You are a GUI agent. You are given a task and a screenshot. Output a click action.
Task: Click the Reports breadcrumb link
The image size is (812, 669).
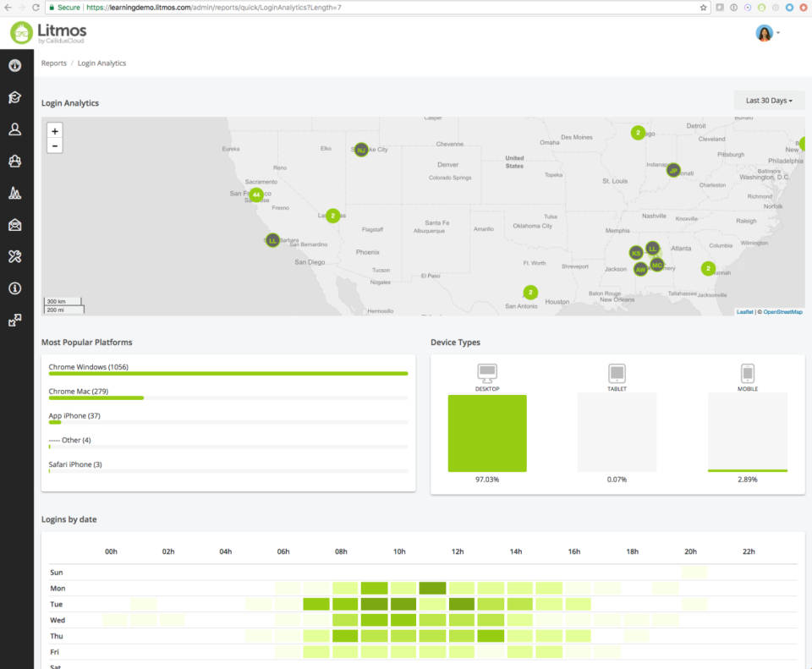pos(54,63)
